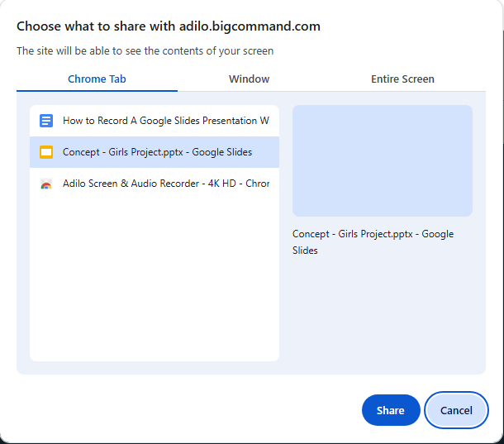
Task: Select 'Adilo Screen & Audio Recorder - 4K HD' row
Action: click(x=155, y=184)
